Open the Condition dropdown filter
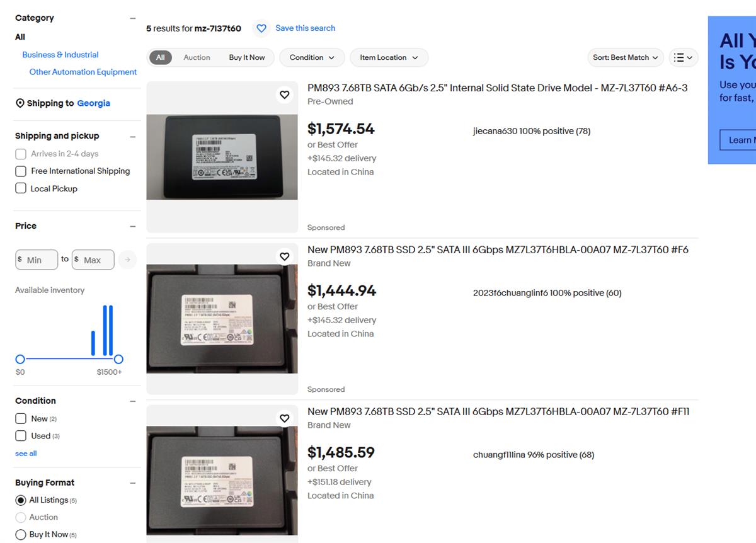The width and height of the screenshot is (756, 543). click(312, 57)
